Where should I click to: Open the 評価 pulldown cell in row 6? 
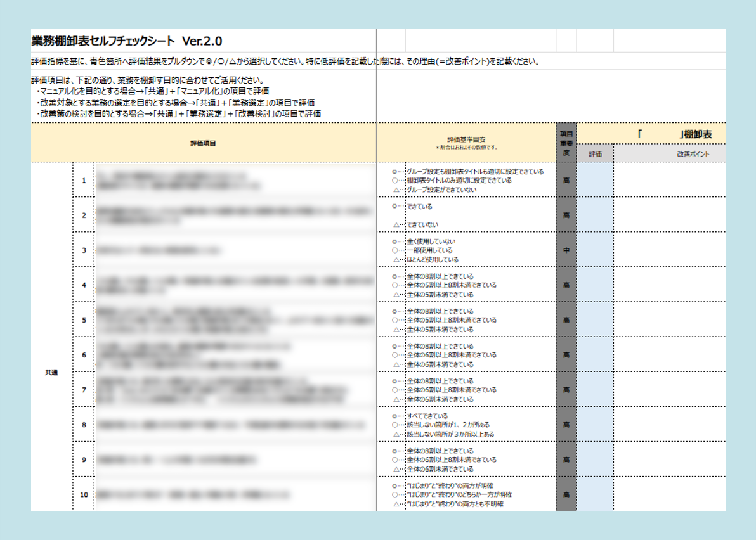[595, 354]
